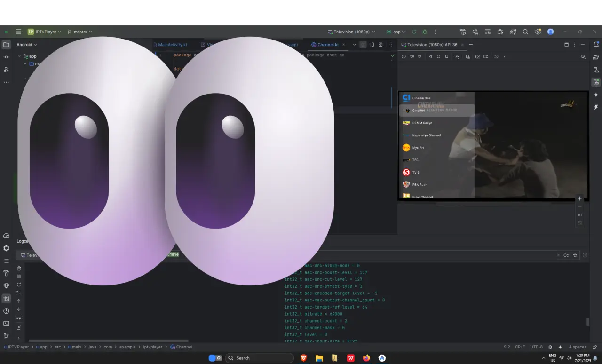Open the Notifications bell
This screenshot has width=602, height=364.
[596, 45]
